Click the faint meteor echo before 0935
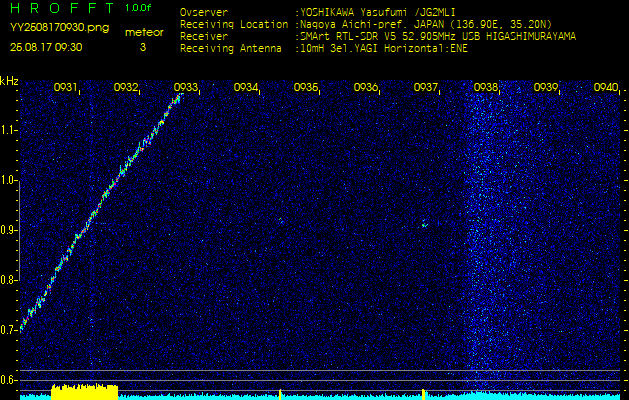 [x=282, y=221]
